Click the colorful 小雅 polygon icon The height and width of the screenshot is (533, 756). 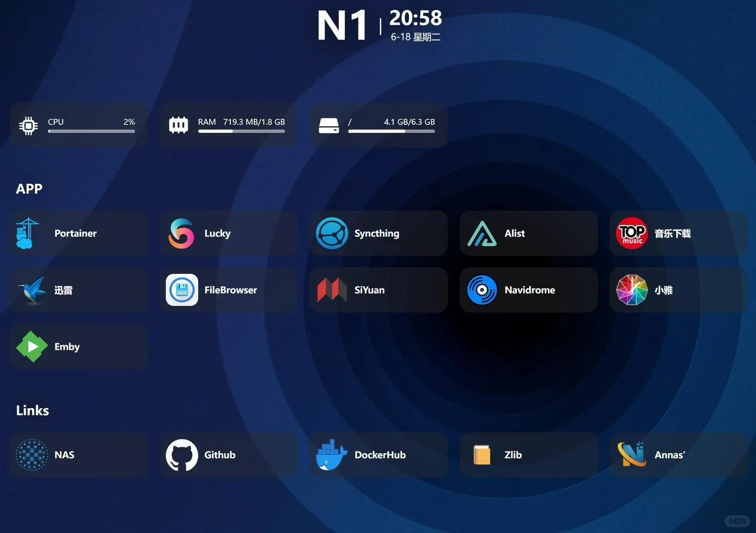click(632, 290)
